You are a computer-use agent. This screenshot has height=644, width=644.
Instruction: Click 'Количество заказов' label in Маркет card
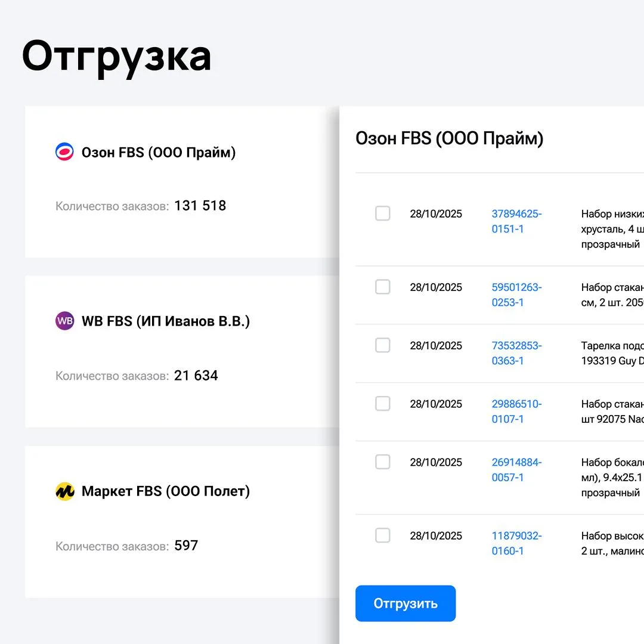pyautogui.click(x=112, y=546)
